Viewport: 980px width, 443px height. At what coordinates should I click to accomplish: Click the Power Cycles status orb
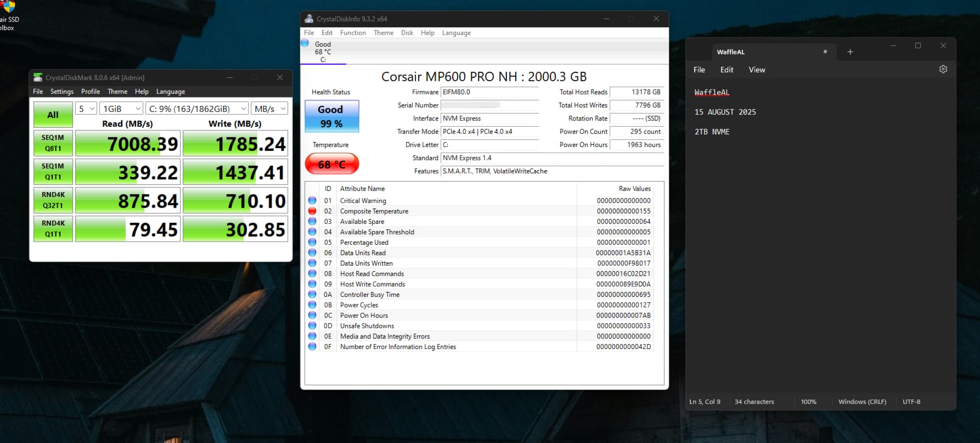click(x=312, y=305)
